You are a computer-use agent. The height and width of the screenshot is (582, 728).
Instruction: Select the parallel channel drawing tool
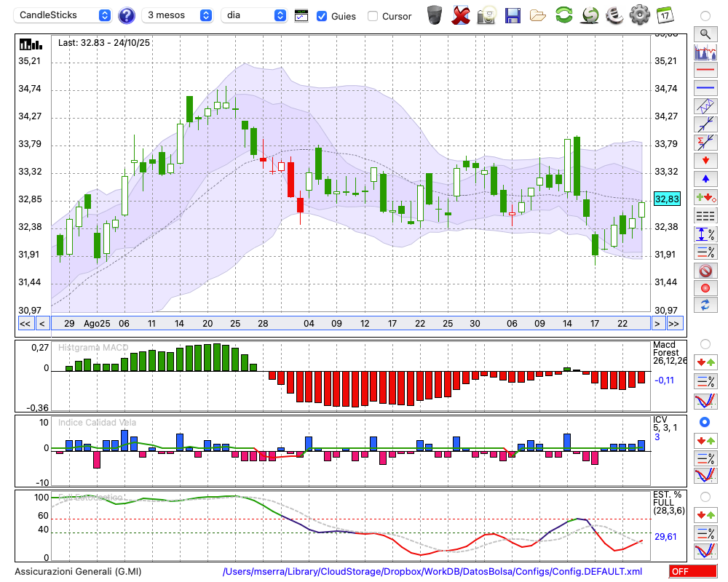[705, 106]
